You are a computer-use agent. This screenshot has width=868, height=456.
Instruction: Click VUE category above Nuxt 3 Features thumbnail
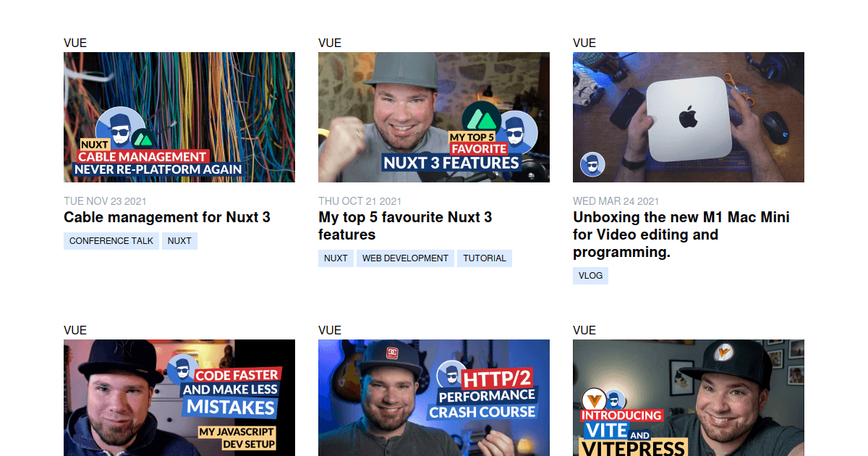330,43
